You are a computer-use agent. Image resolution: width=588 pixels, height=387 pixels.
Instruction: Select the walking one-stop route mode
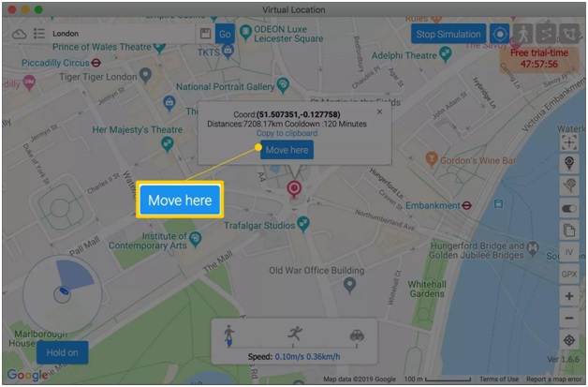point(522,34)
